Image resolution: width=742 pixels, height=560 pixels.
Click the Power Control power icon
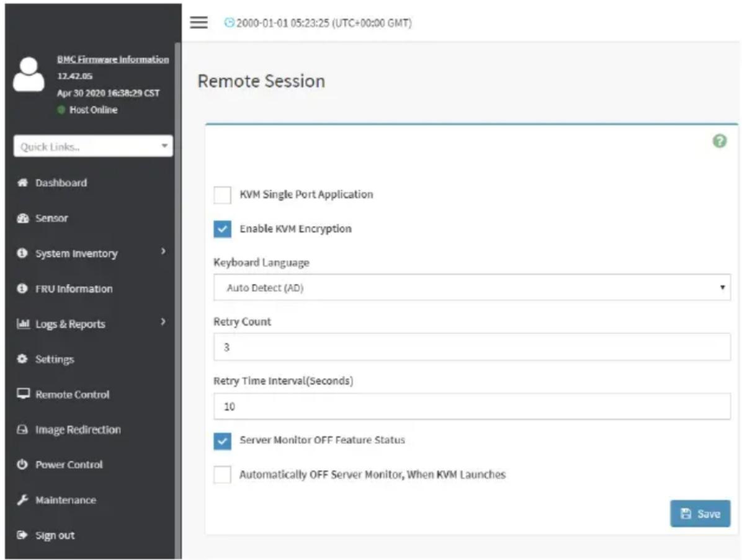coord(22,464)
